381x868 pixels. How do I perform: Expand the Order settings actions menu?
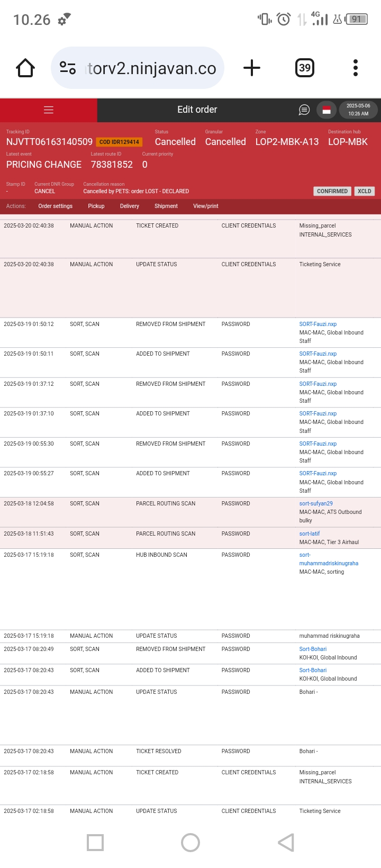[55, 206]
